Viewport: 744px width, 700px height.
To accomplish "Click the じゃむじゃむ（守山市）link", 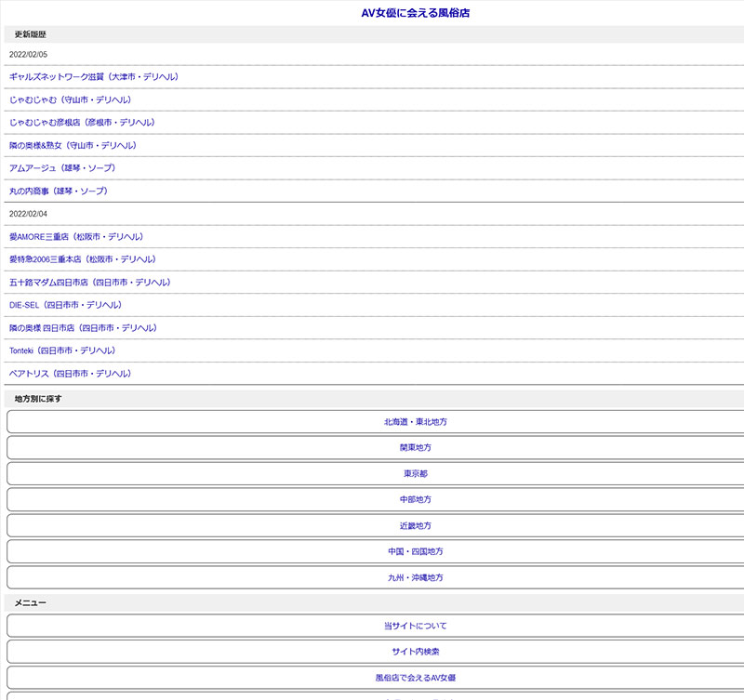I will click(71, 99).
